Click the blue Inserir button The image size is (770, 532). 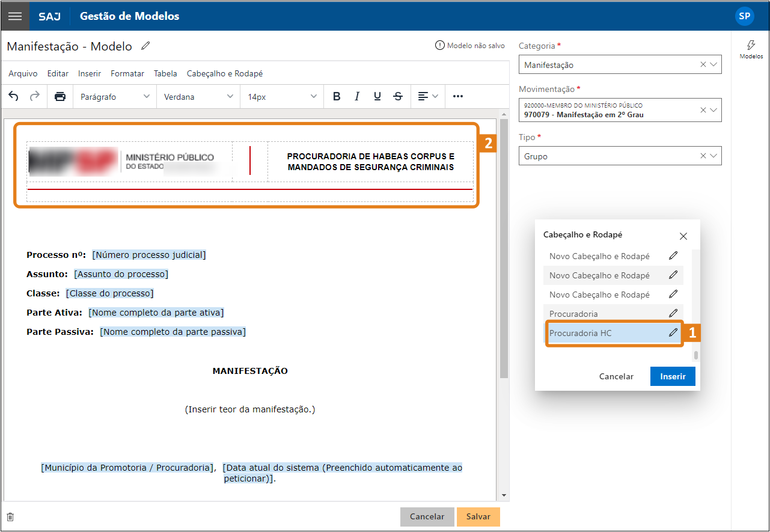pos(673,376)
